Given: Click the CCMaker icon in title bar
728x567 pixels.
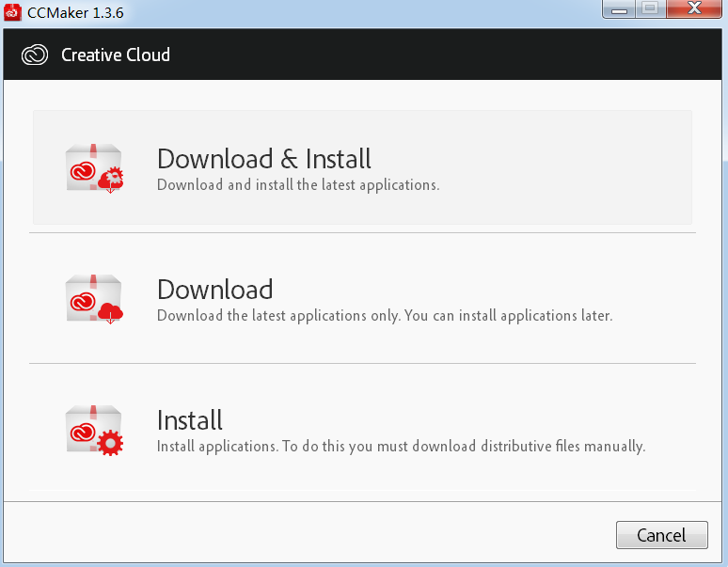Looking at the screenshot, I should 12,12.
